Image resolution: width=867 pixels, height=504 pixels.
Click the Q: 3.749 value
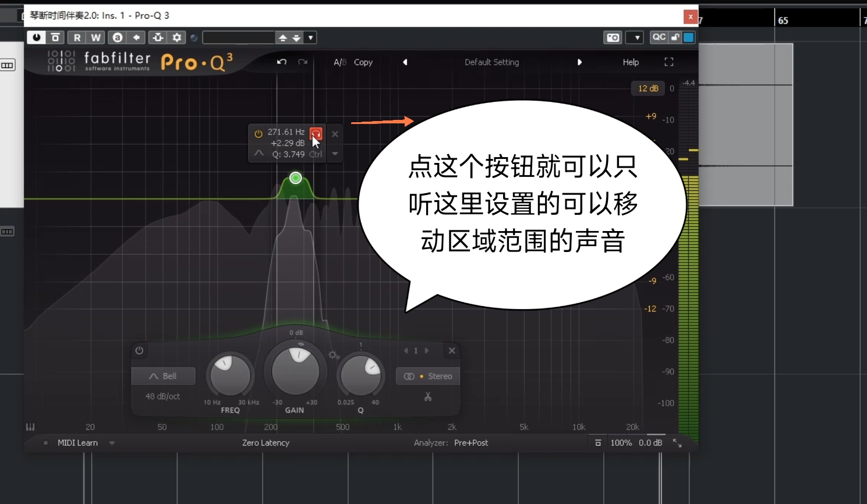tap(288, 154)
